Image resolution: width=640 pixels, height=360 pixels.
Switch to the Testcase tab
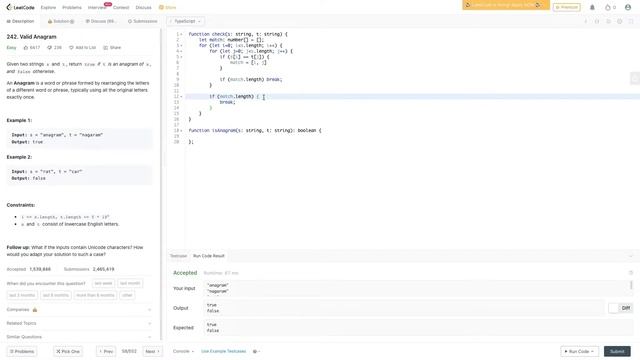[x=178, y=256]
